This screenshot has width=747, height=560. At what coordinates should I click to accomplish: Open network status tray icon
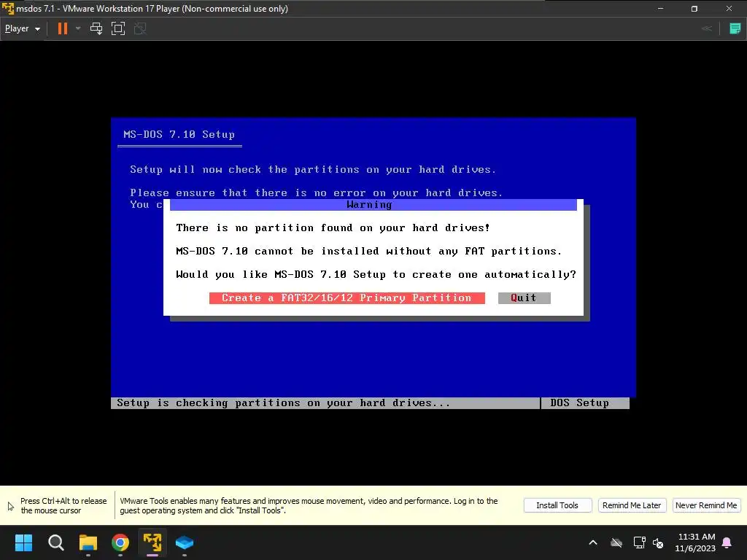tap(639, 542)
